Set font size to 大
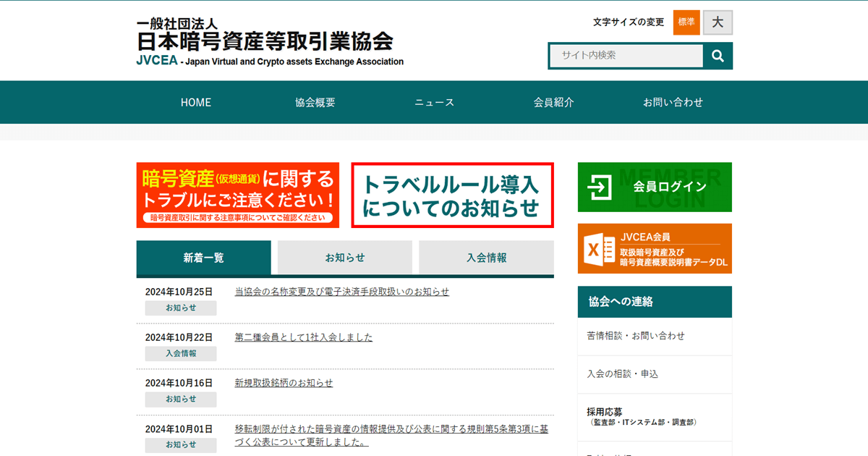868x456 pixels. tap(718, 22)
